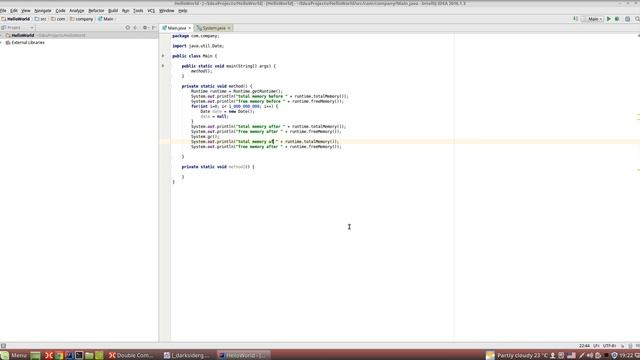Switch to the System.java editor tab
640x360 pixels.
click(214, 28)
